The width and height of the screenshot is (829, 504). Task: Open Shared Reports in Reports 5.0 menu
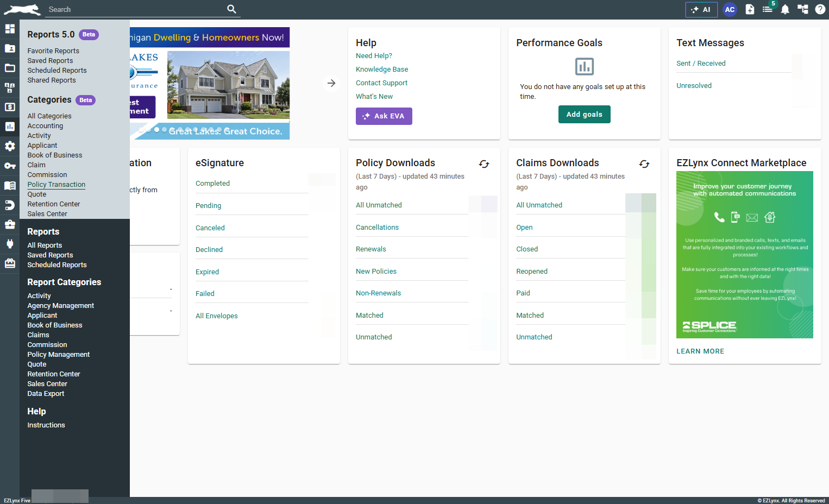(52, 80)
